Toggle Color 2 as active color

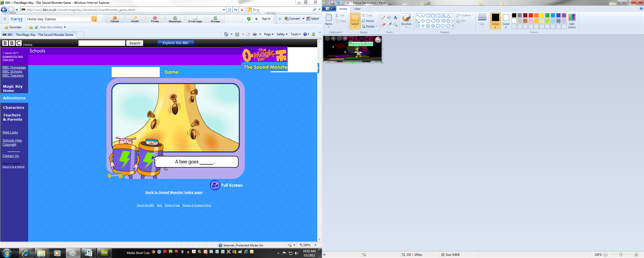506,21
